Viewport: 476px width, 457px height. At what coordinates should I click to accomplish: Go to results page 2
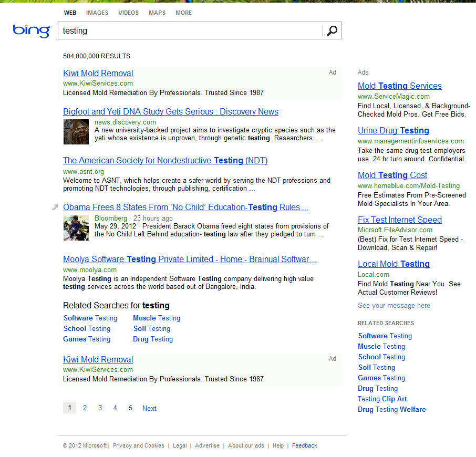pos(85,408)
